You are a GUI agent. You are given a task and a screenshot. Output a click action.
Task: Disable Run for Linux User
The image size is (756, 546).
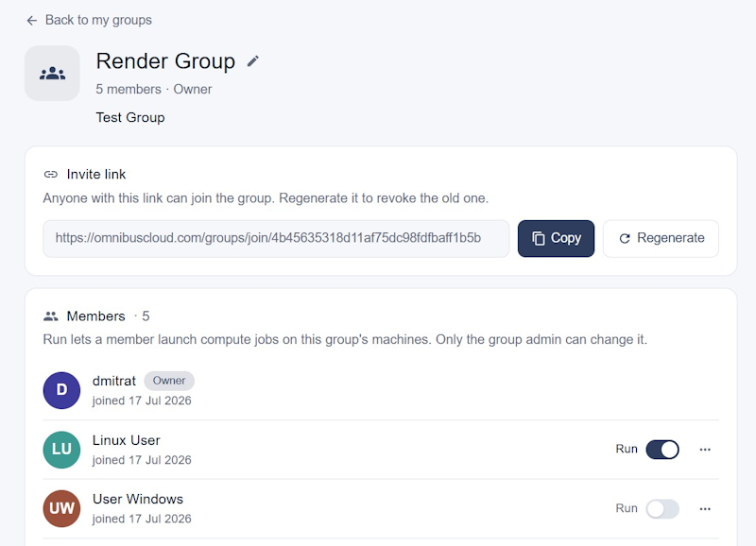pos(662,450)
